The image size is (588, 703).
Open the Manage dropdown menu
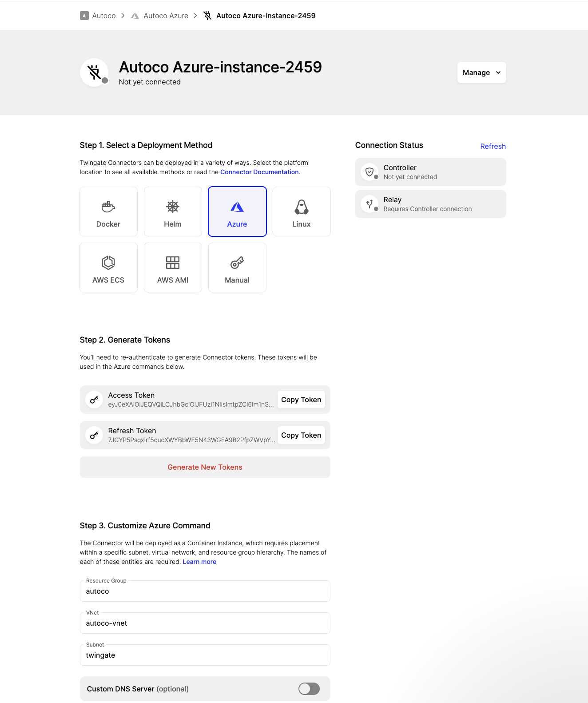481,72
